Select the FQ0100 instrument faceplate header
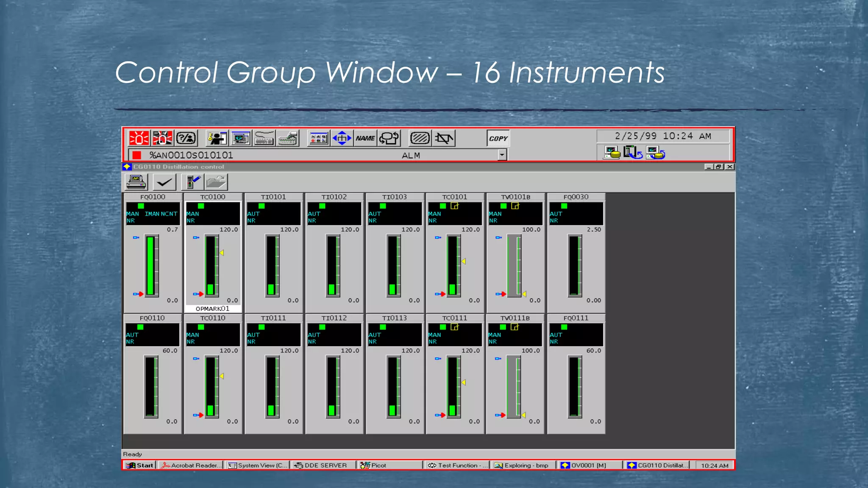This screenshot has width=868, height=488. [x=153, y=197]
